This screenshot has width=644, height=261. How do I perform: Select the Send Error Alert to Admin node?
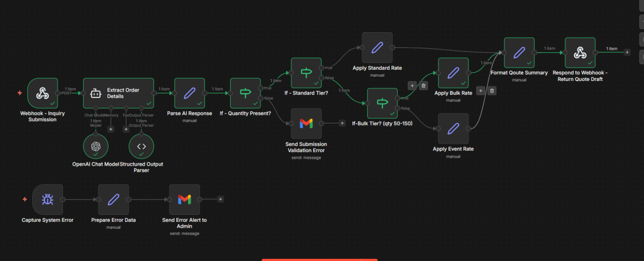point(184,199)
